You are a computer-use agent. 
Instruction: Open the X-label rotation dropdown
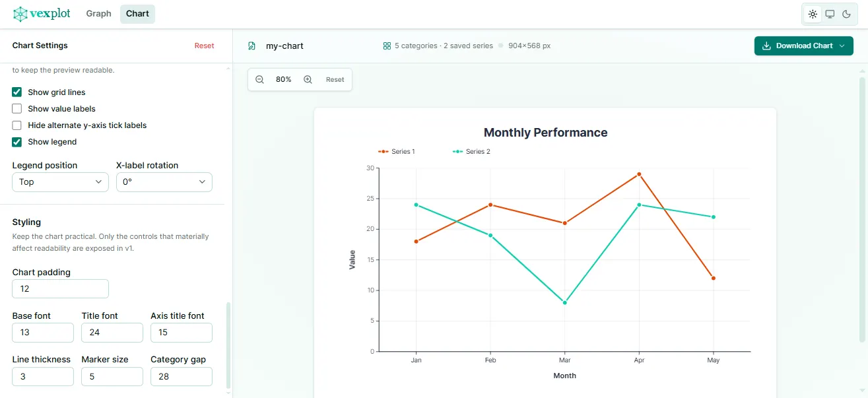164,182
